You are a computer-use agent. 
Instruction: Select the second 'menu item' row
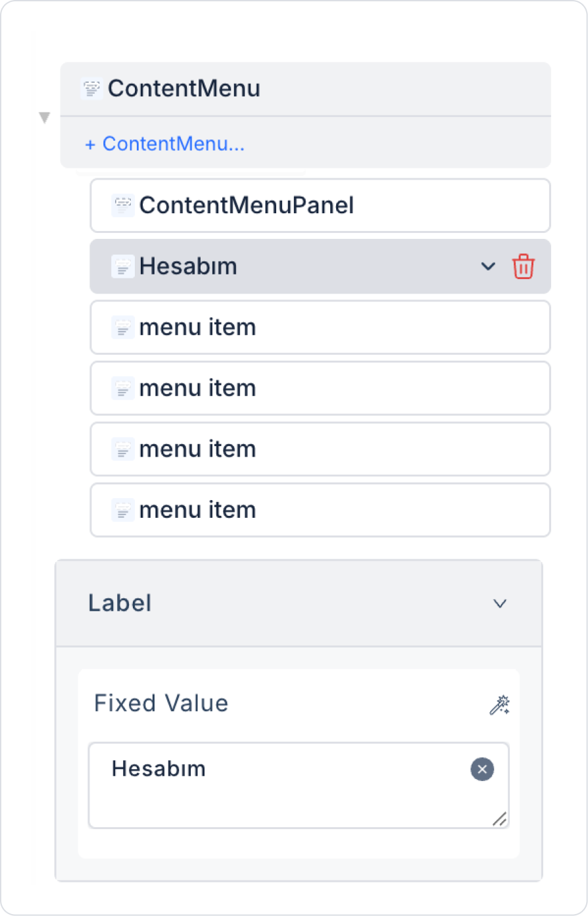[320, 388]
